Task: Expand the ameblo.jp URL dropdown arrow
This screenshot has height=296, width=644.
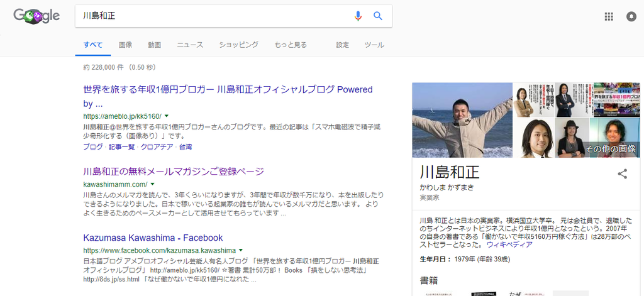Action: (167, 116)
